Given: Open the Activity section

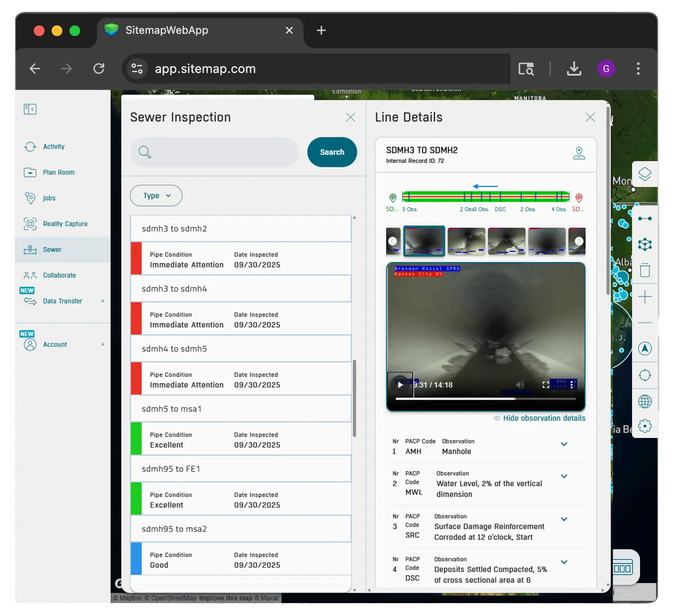Looking at the screenshot, I should (53, 146).
